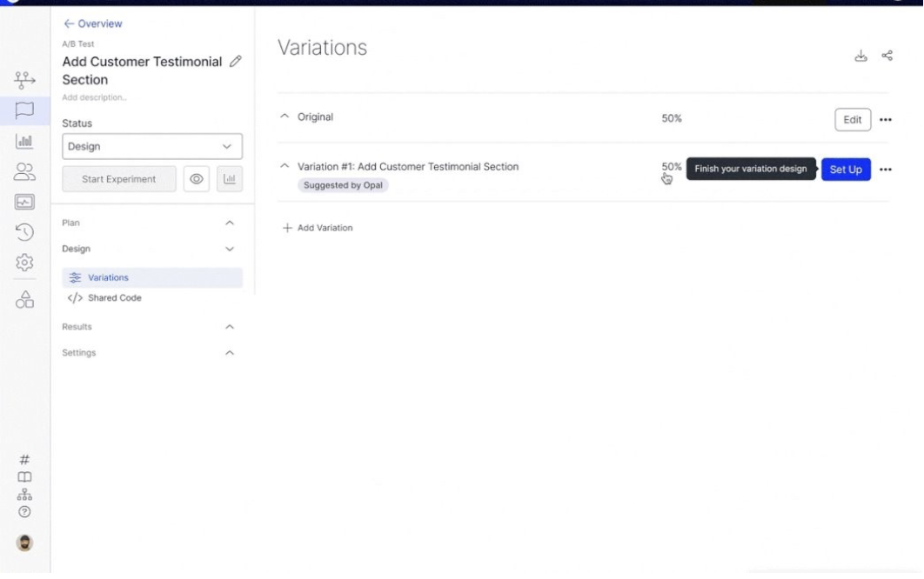Open the analytics bar chart panel
The width and height of the screenshot is (924, 579).
point(24,140)
